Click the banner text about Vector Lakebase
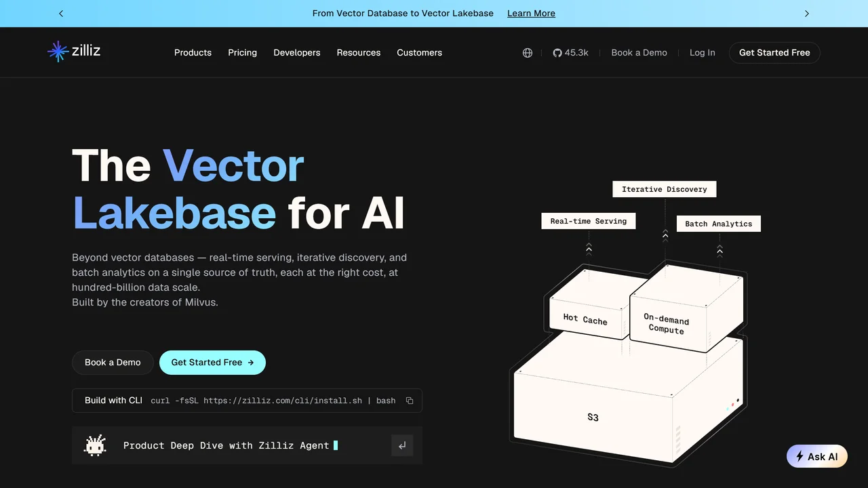This screenshot has height=488, width=868. point(403,14)
